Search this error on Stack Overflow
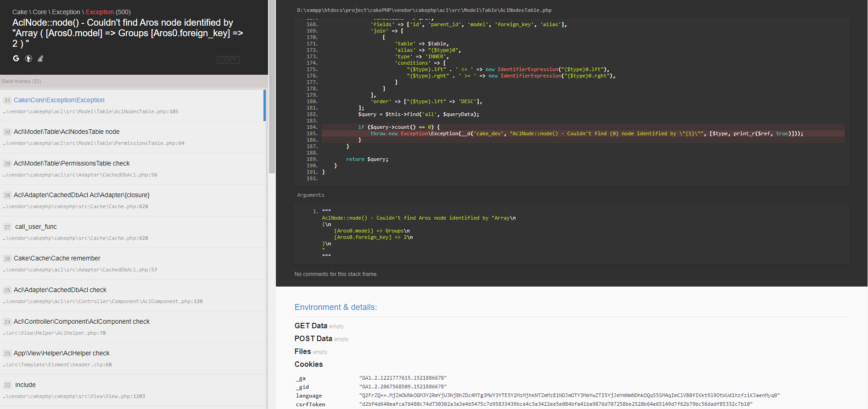 pyautogui.click(x=40, y=58)
